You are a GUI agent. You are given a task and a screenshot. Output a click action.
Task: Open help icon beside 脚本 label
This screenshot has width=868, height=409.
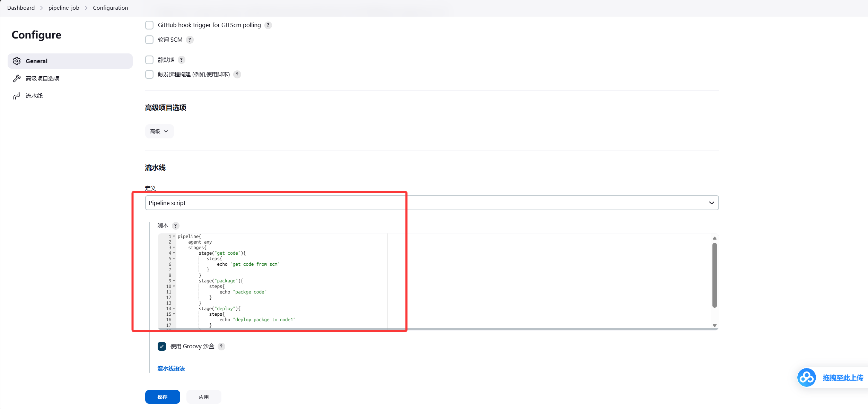tap(175, 226)
